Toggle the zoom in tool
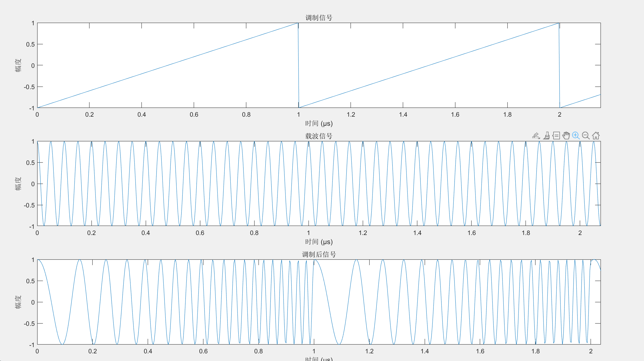The width and height of the screenshot is (644, 361). pyautogui.click(x=576, y=136)
